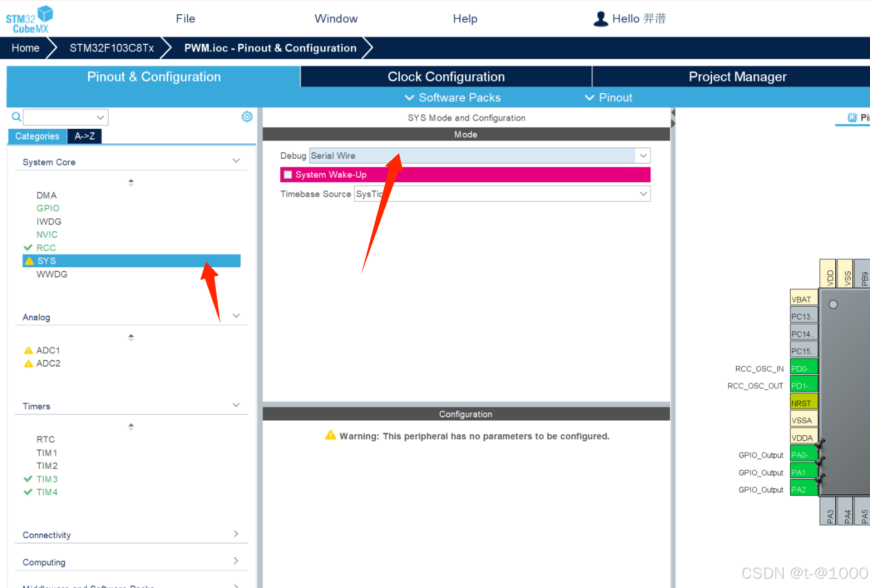Screen dimensions: 870x588
Task: Click the ADC1 warning icon
Action: 29,350
